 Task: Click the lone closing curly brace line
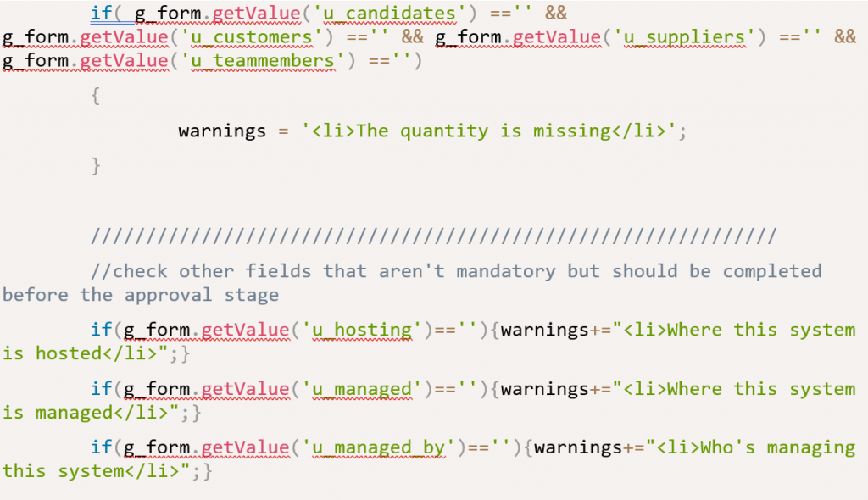pos(96,165)
